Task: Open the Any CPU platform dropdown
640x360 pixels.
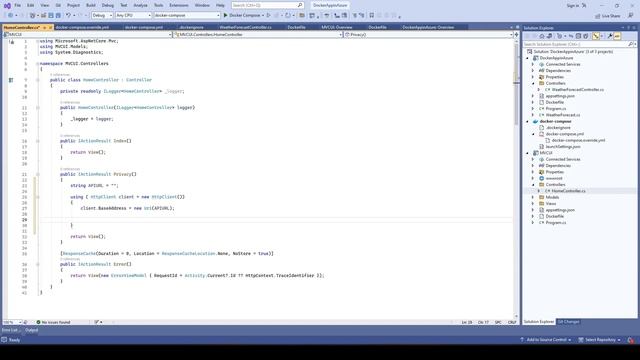Action: pos(133,15)
